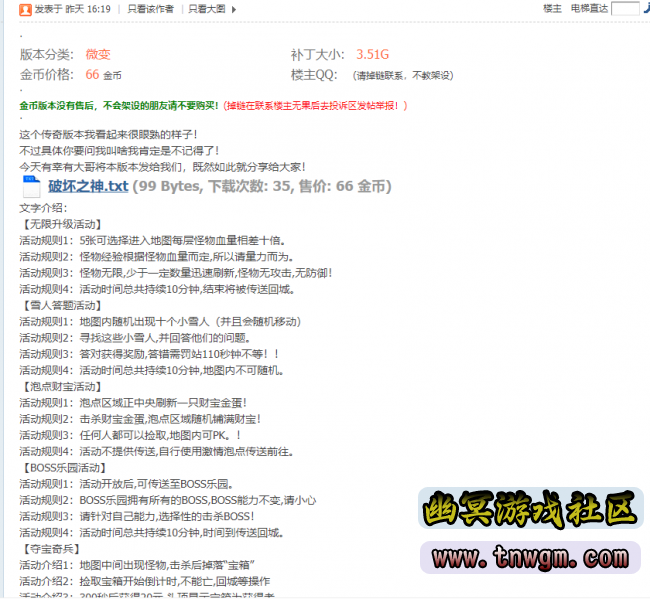Click the 【无限升级活动】 heading
This screenshot has height=599, width=650.
tap(61, 224)
